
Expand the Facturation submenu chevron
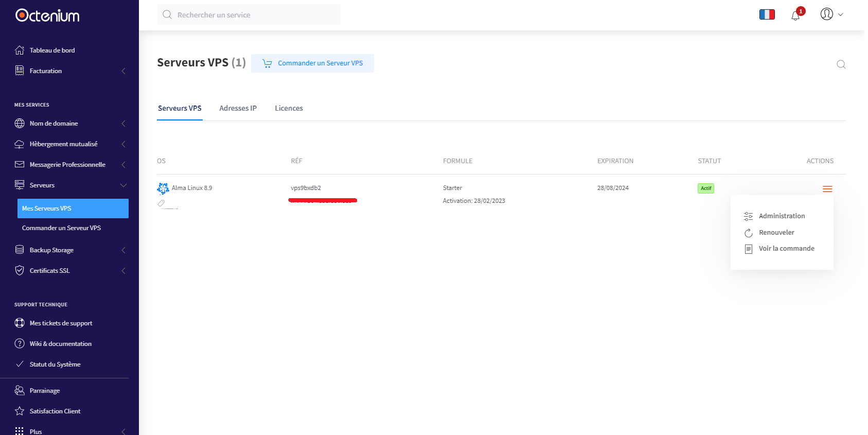[123, 71]
